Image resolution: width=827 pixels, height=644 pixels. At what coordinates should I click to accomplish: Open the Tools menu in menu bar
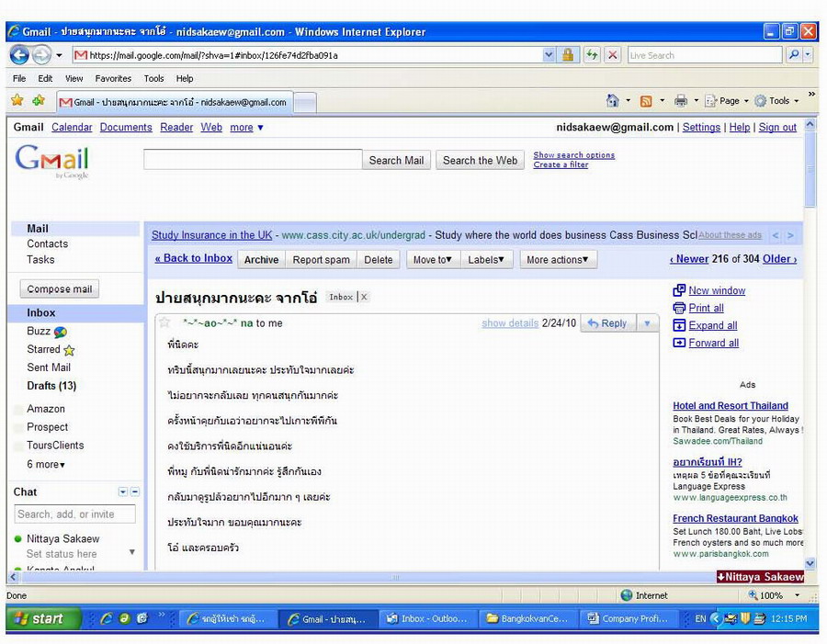coord(153,78)
